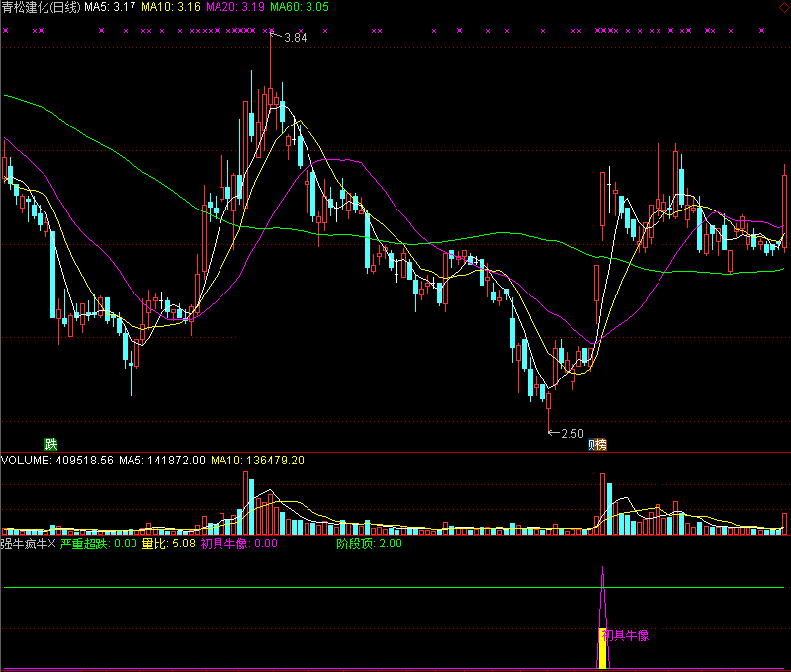Click the 量比: 5.08 indicator value

[168, 544]
